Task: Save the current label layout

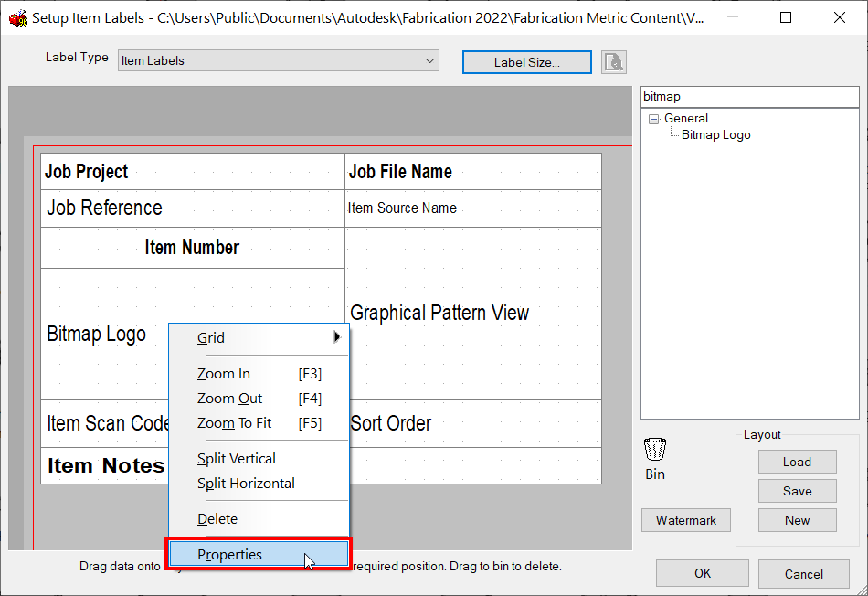Action: pyautogui.click(x=796, y=491)
